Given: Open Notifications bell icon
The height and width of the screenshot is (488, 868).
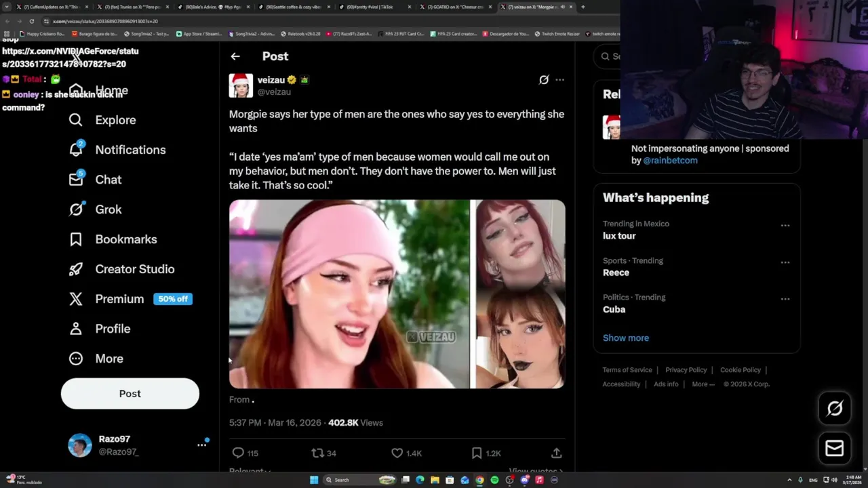Looking at the screenshot, I should pyautogui.click(x=76, y=149).
